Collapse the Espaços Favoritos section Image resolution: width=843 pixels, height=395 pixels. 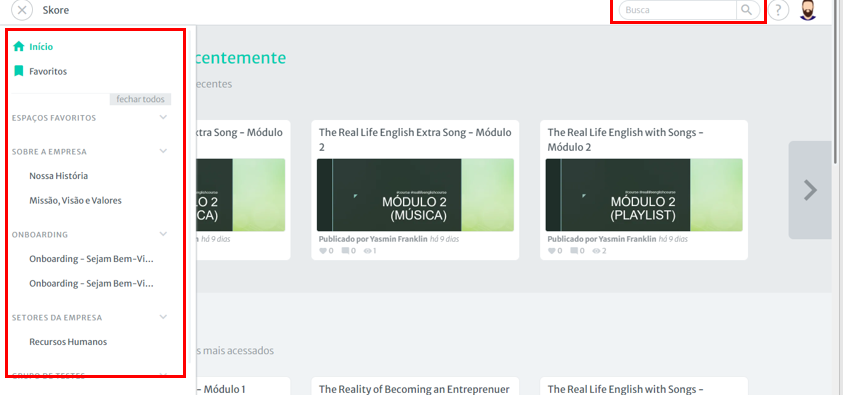pos(163,117)
